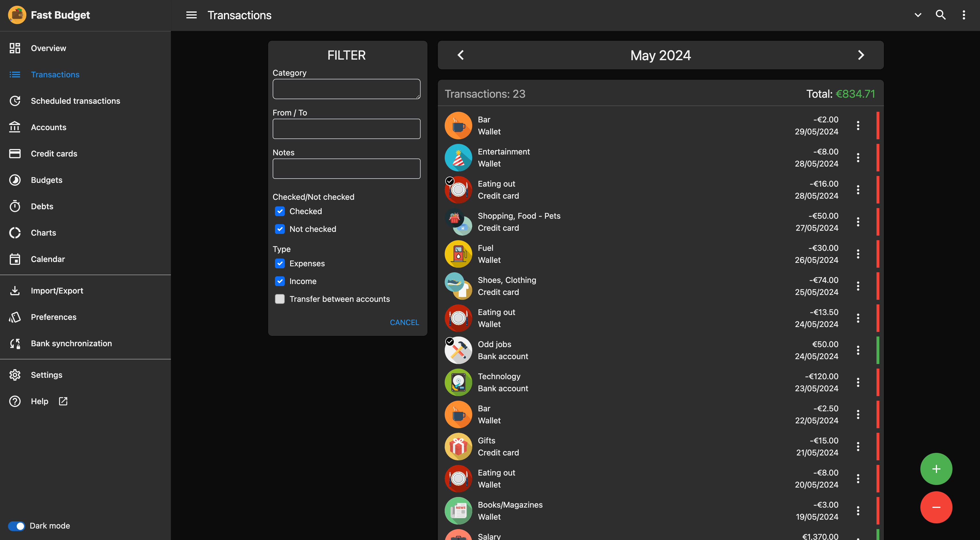The image size is (980, 540).
Task: Click red add expense button
Action: click(x=936, y=507)
